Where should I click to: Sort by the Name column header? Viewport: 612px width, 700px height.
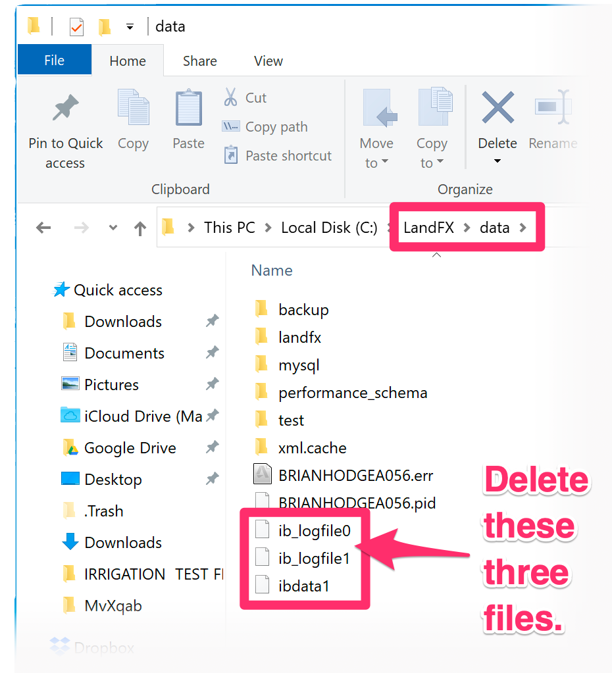pyautogui.click(x=272, y=270)
